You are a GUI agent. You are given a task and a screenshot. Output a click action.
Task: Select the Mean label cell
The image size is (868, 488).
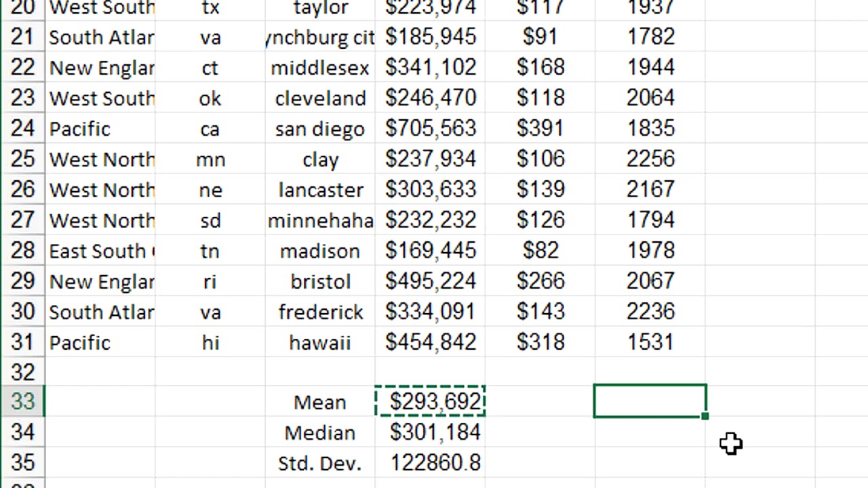click(x=320, y=402)
